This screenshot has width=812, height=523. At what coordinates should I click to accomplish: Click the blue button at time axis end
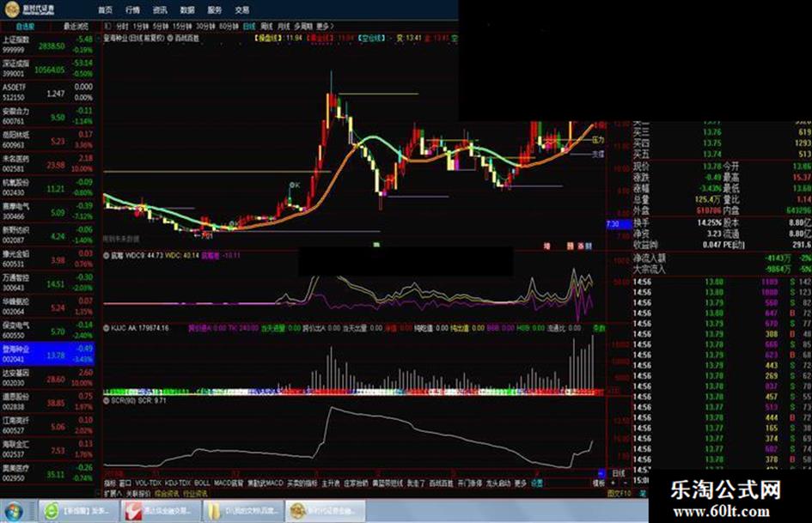click(x=601, y=473)
